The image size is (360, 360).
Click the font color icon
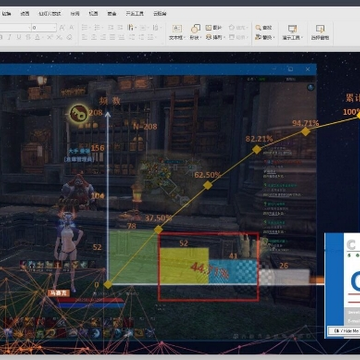37,37
